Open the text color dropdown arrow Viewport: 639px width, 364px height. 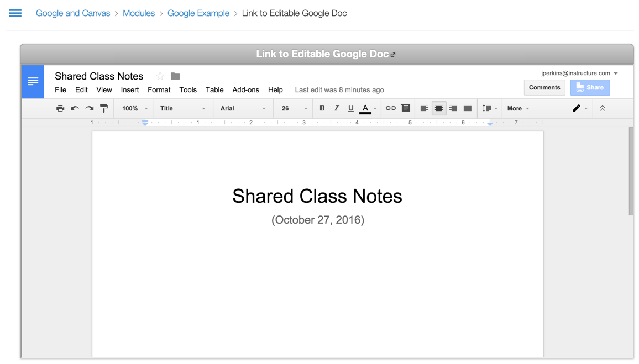375,109
